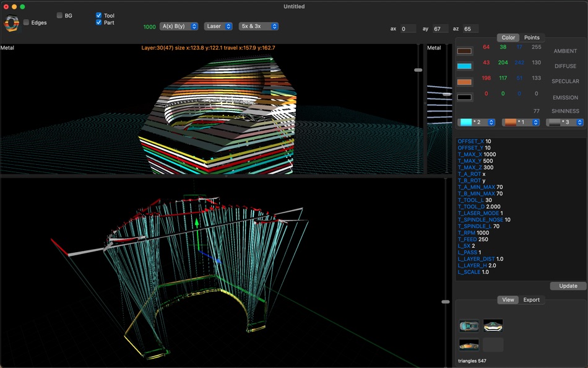The width and height of the screenshot is (588, 368).
Task: Select the T_RPM 1000 parameter line
Action: coord(473,233)
